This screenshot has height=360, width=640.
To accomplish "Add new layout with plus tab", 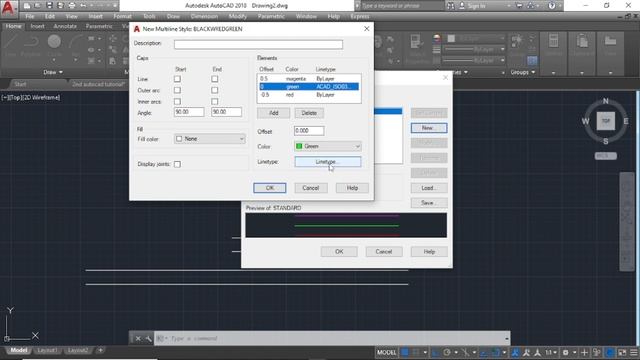I will coord(100,350).
